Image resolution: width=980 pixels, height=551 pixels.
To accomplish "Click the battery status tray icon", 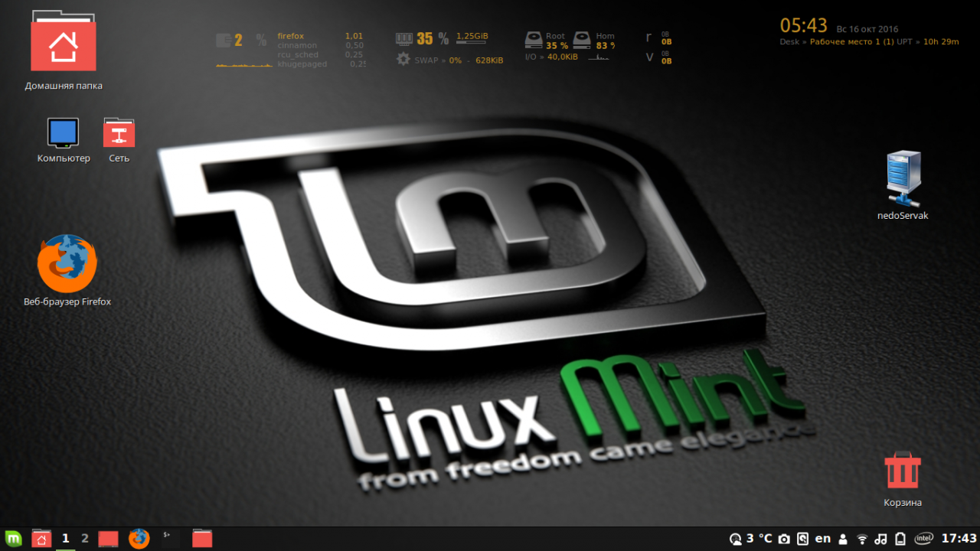I will pyautogui.click(x=900, y=539).
